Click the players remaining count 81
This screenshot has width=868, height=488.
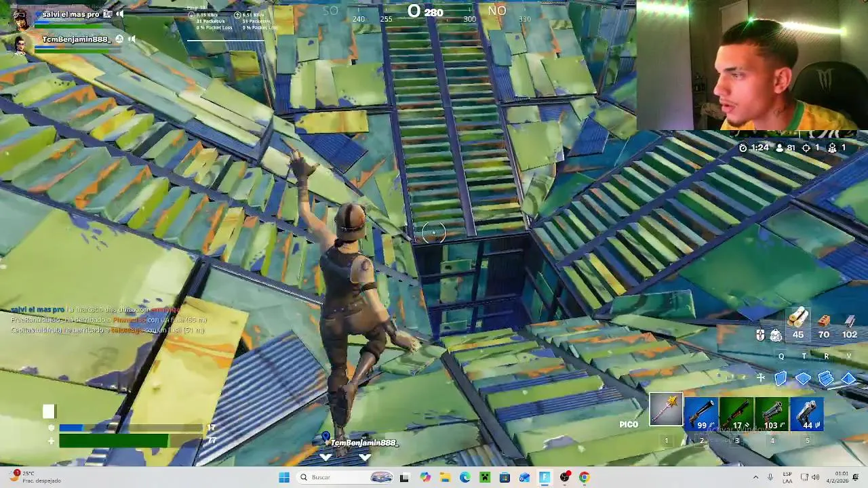pyautogui.click(x=785, y=148)
